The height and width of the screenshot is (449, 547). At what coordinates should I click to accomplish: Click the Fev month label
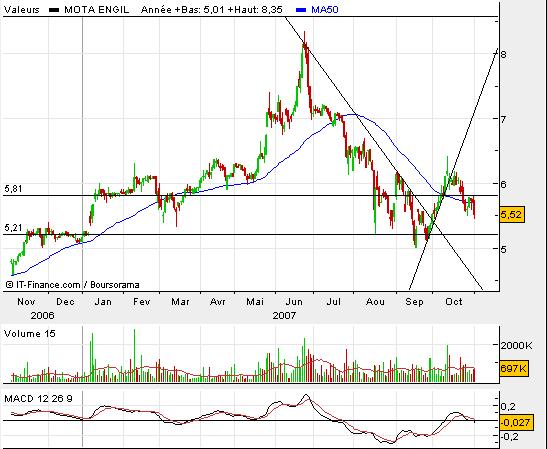pyautogui.click(x=141, y=301)
